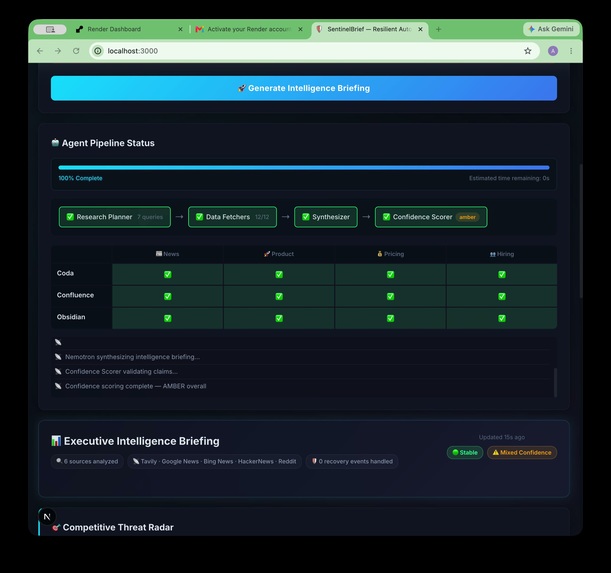Reload the localhost page
This screenshot has width=611, height=573.
click(76, 51)
